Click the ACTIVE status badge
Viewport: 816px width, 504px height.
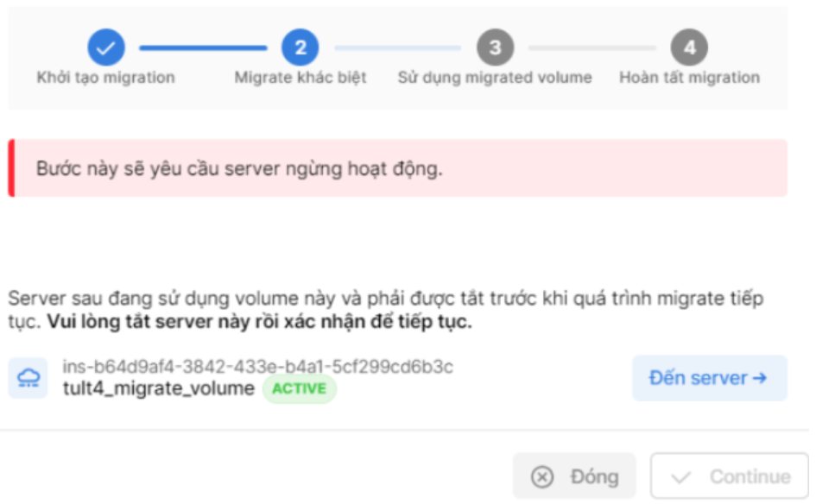pyautogui.click(x=300, y=388)
